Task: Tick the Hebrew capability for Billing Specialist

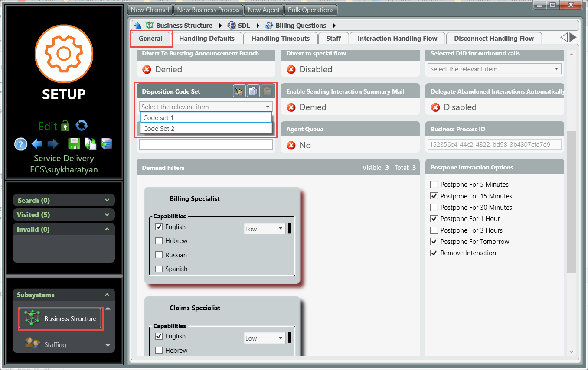Action: [159, 241]
